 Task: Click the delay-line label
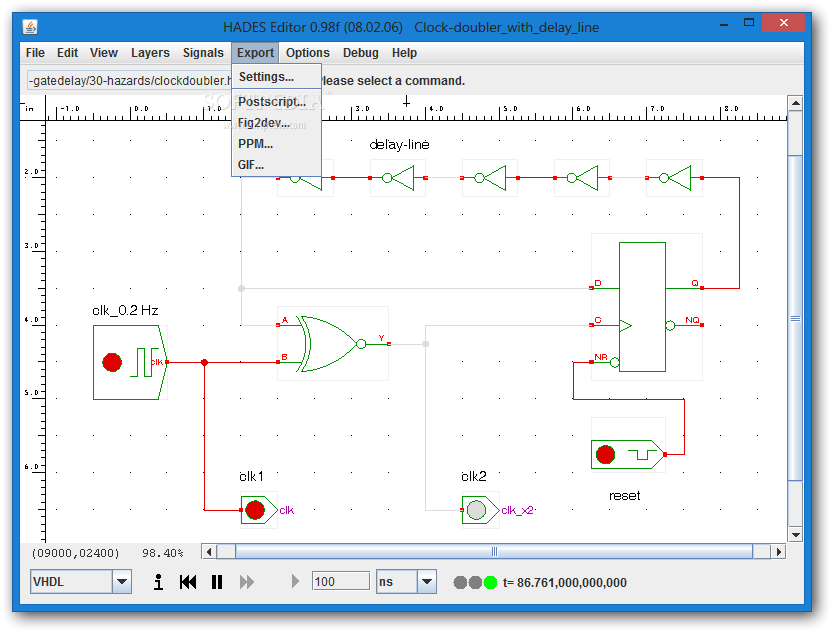point(399,144)
